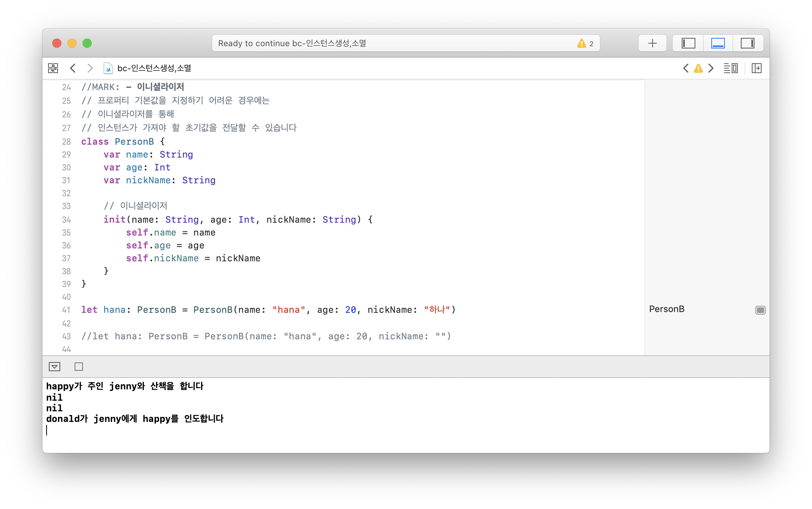Toggle the right inspector panel
The height and width of the screenshot is (509, 812).
click(x=747, y=43)
